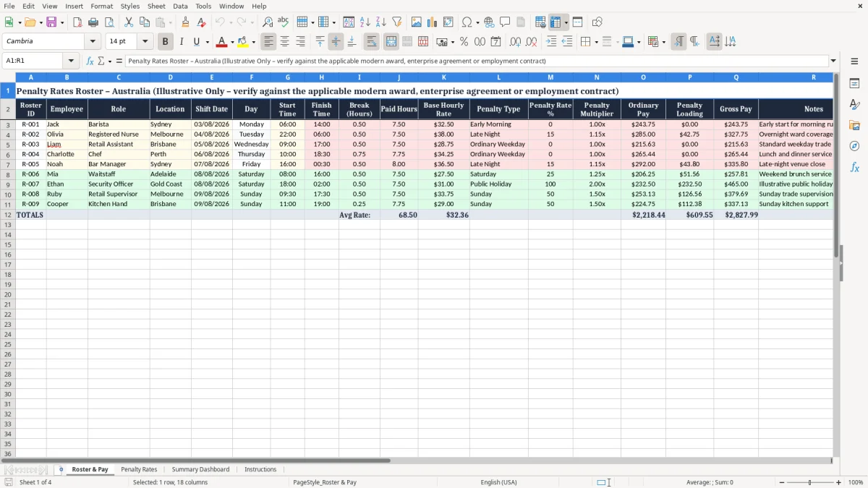Open background color dropdown arrow

[x=253, y=42]
